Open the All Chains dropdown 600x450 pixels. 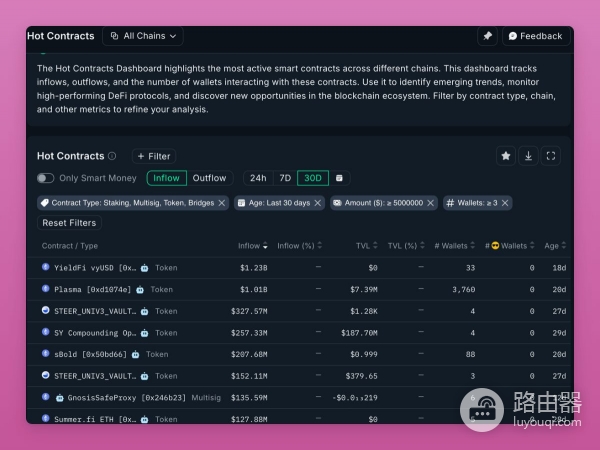pyautogui.click(x=142, y=36)
